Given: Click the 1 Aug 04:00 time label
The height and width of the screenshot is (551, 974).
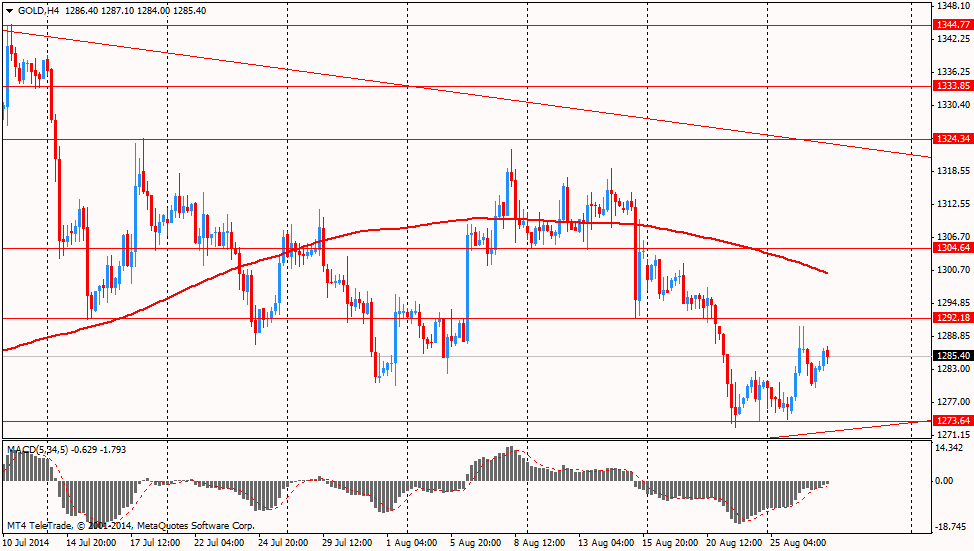Looking at the screenshot, I should coord(410,543).
